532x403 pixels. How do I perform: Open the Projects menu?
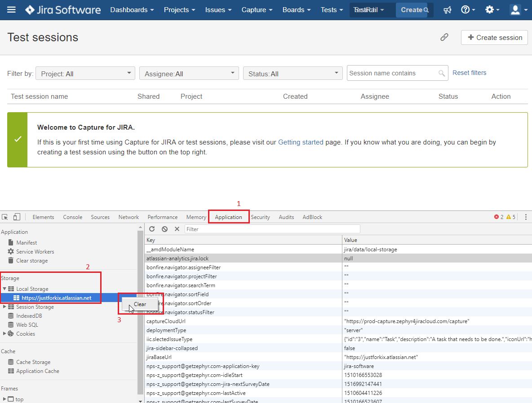click(179, 10)
